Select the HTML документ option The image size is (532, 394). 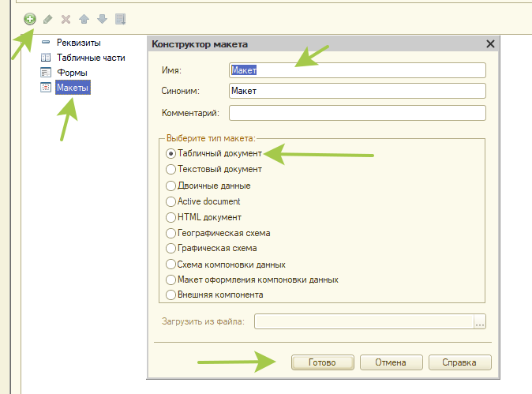click(x=170, y=217)
